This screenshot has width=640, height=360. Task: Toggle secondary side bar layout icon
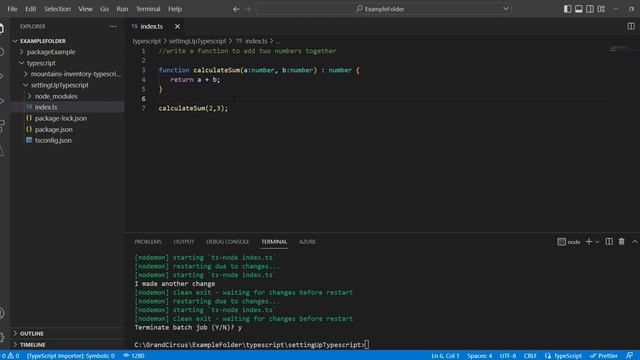point(590,9)
